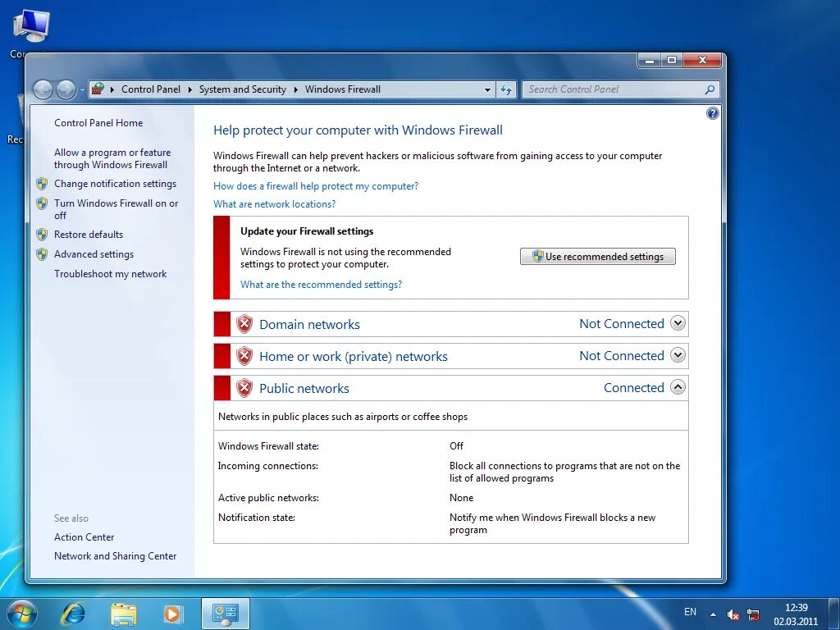Click the Domain networks heading
The width and height of the screenshot is (840, 630).
pyautogui.click(x=309, y=324)
